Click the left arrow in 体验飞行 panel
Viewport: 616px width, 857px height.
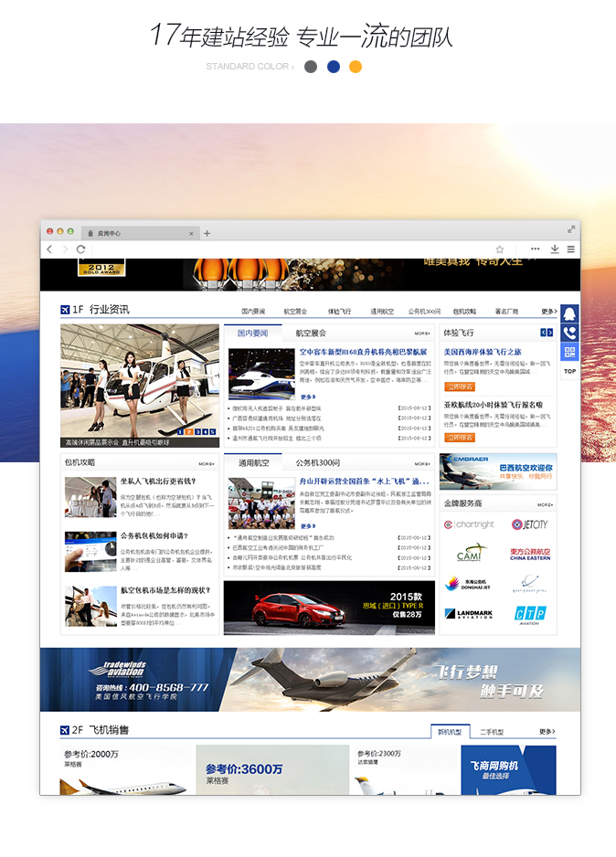point(543,333)
